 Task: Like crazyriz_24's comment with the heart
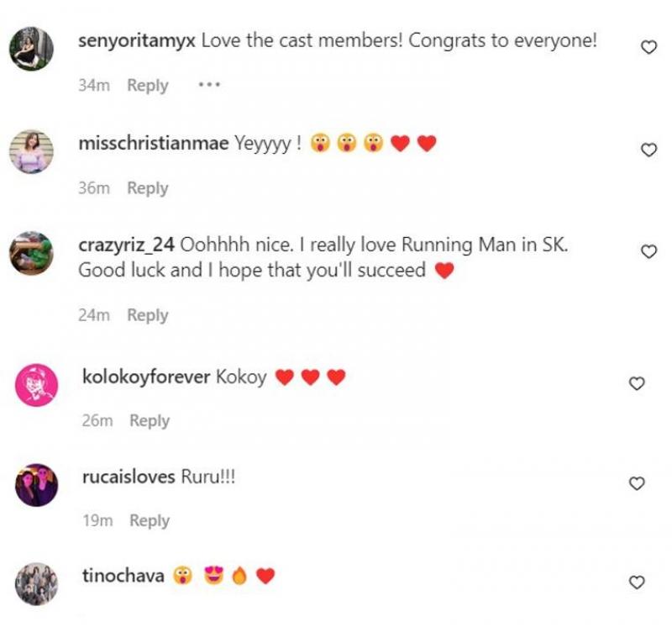point(648,252)
